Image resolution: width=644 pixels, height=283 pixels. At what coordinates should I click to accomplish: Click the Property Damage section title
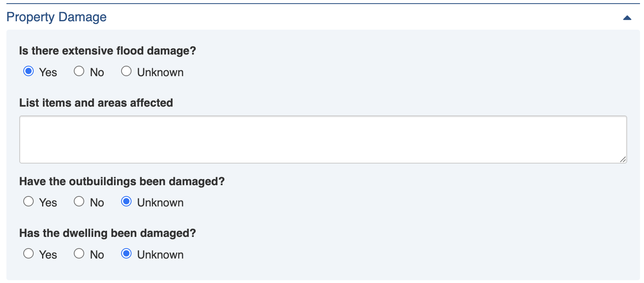57,17
